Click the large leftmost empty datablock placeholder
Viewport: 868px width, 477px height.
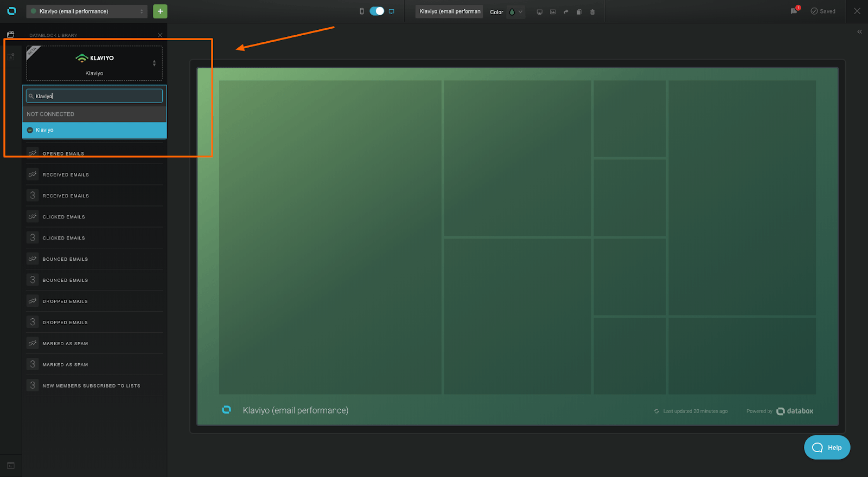tap(330, 237)
